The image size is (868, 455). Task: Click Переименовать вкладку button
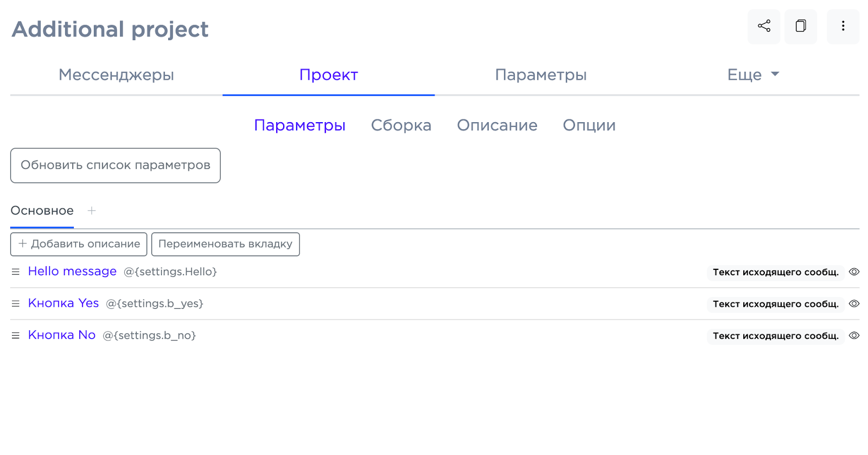(x=225, y=244)
